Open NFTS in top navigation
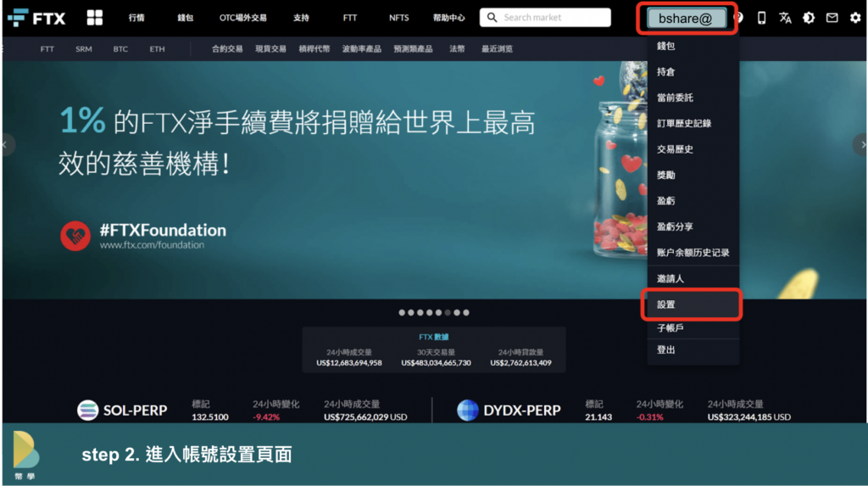Screen dimensions: 868x486 [398, 18]
